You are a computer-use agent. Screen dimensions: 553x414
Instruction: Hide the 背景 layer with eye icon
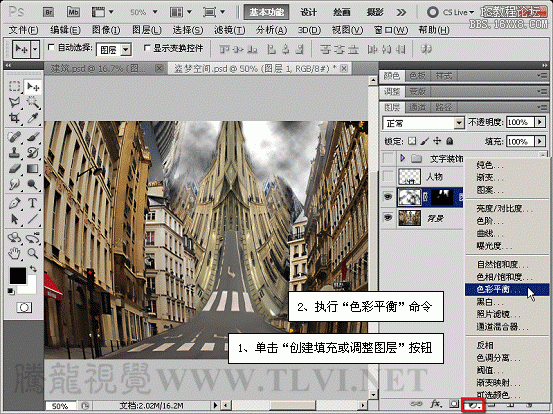tap(388, 218)
